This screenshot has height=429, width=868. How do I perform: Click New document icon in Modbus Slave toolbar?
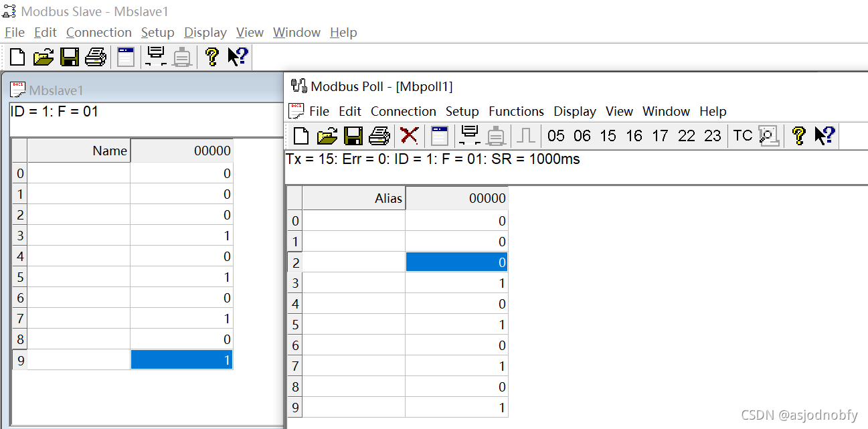pos(17,57)
